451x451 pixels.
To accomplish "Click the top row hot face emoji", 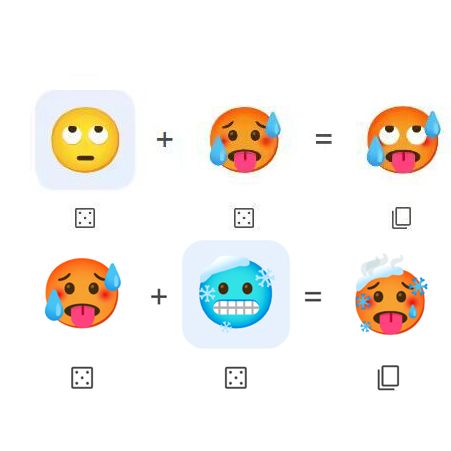I will coord(245,140).
